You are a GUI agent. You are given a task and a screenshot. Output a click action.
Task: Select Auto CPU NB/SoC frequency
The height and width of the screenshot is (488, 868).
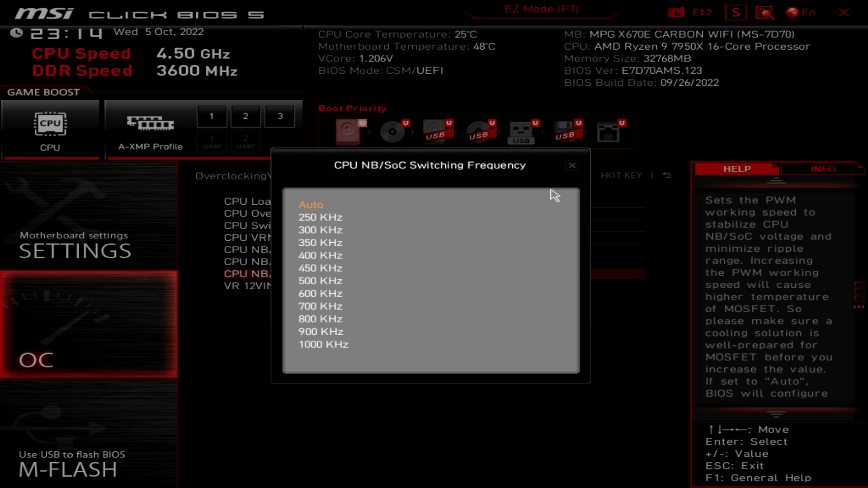coord(311,204)
